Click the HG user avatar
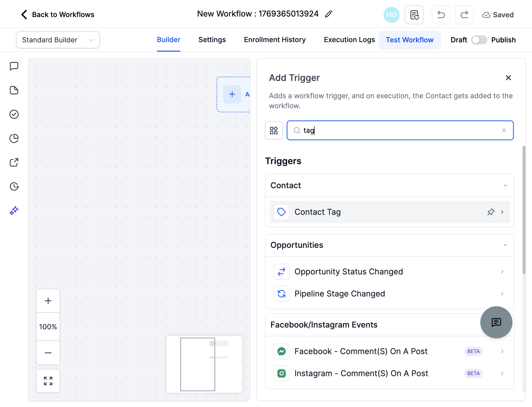The width and height of the screenshot is (532, 407). [x=392, y=15]
